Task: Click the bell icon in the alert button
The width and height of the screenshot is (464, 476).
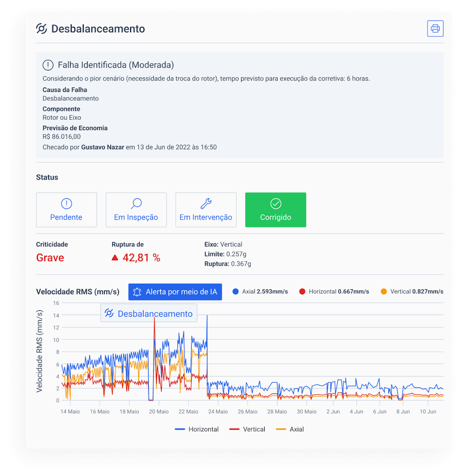Action: (137, 292)
